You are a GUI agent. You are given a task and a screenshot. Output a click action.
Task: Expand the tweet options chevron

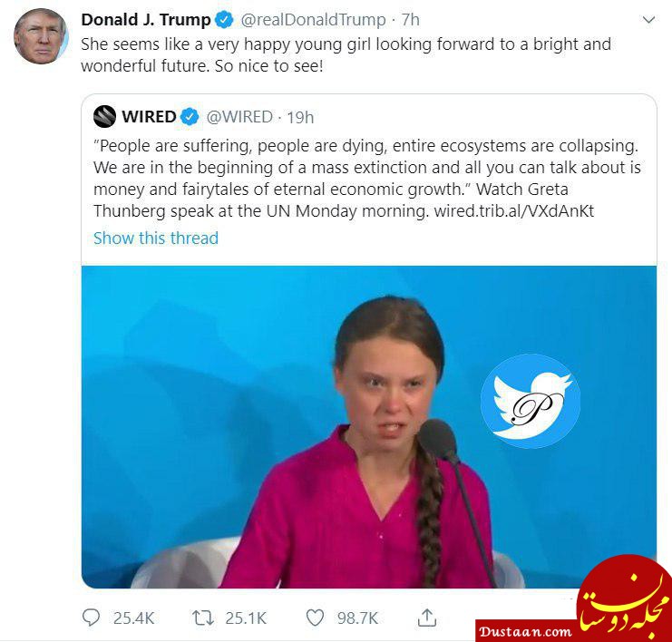click(648, 20)
